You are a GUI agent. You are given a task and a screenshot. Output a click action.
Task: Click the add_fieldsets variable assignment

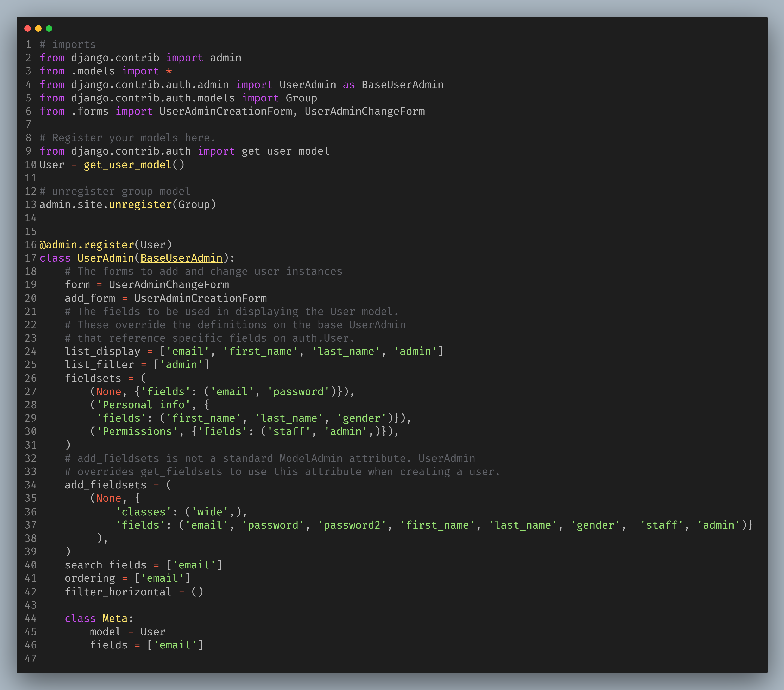click(x=105, y=485)
